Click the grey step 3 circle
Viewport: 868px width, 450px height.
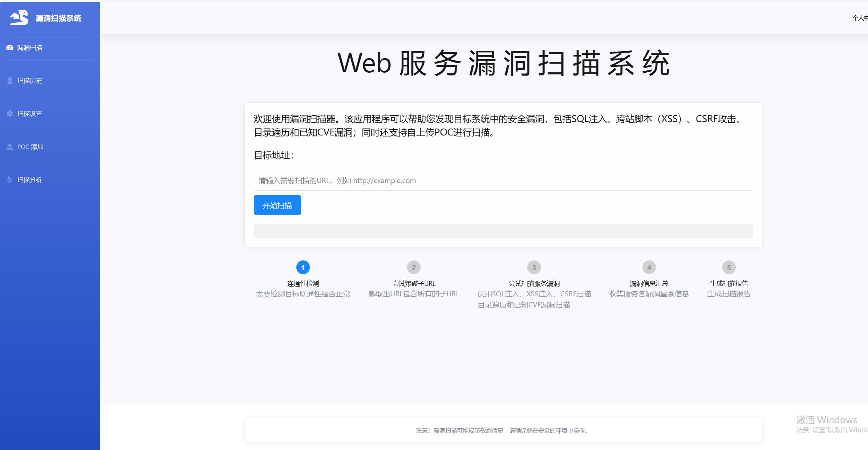(x=534, y=268)
